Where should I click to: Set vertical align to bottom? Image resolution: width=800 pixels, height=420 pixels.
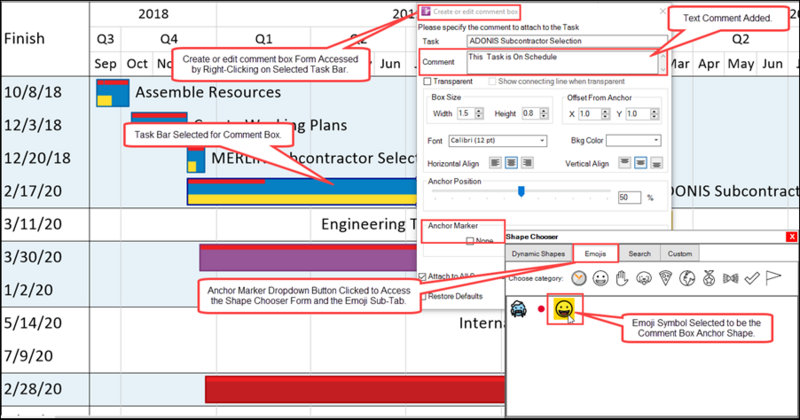(x=657, y=163)
